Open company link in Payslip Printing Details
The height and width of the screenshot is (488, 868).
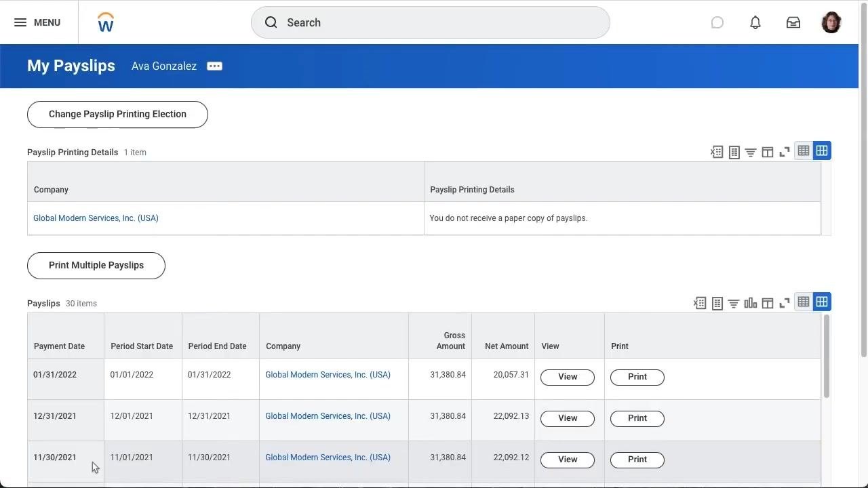pos(96,218)
